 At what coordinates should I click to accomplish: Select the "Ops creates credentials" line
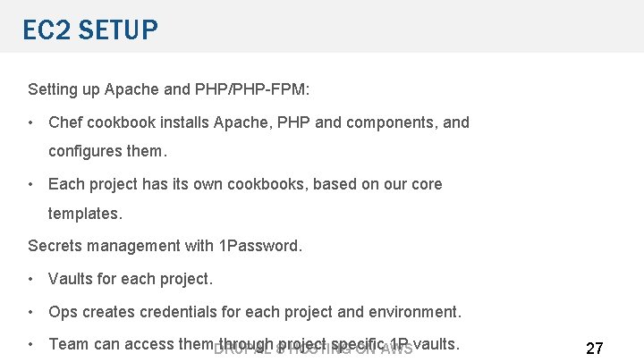point(255,312)
